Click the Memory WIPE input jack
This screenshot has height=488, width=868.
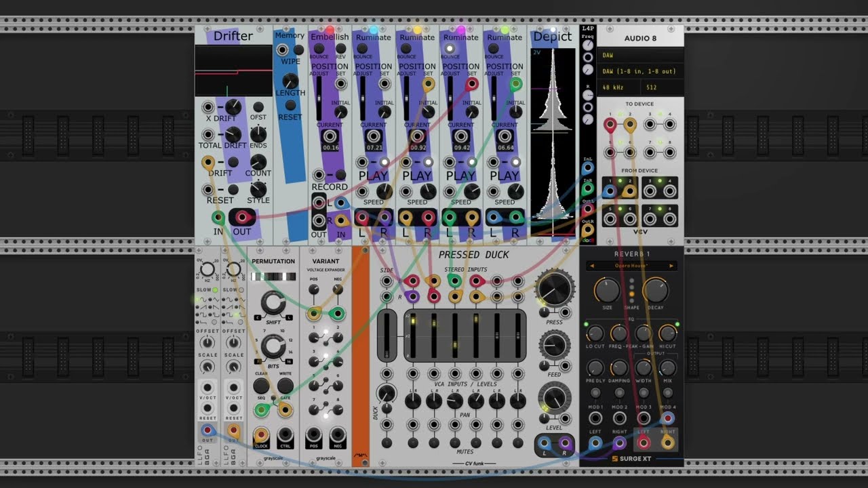click(283, 49)
